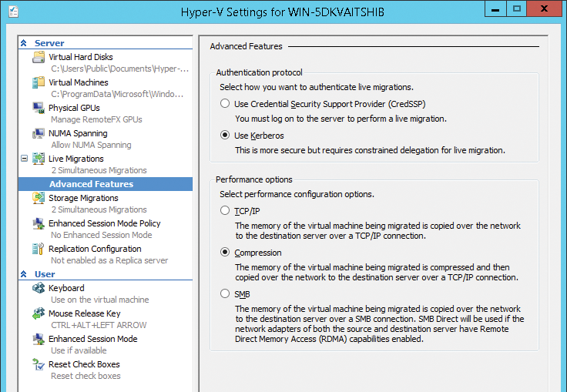Screen dimensions: 567x392
Task: Click the Live Migrations icon
Action: pyautogui.click(x=39, y=159)
